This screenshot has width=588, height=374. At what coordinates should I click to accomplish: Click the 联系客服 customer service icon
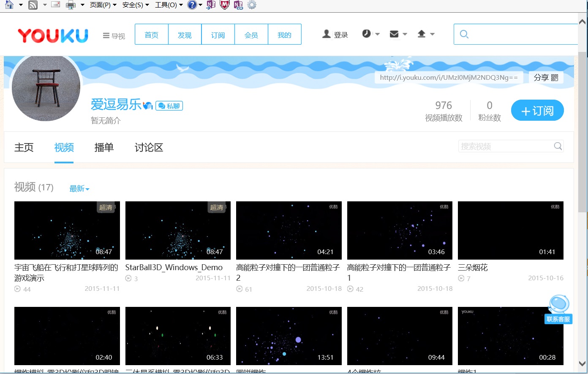pyautogui.click(x=558, y=309)
